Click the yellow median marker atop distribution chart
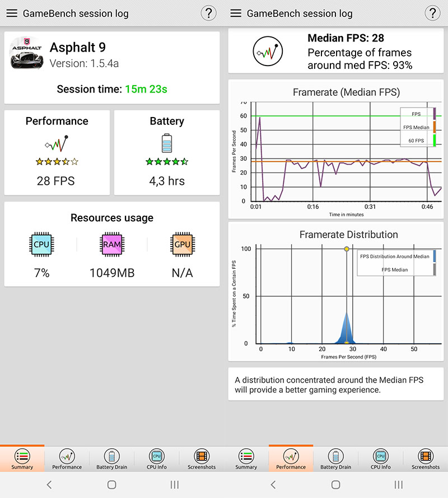Viewport: 448px width, 498px height. click(347, 249)
